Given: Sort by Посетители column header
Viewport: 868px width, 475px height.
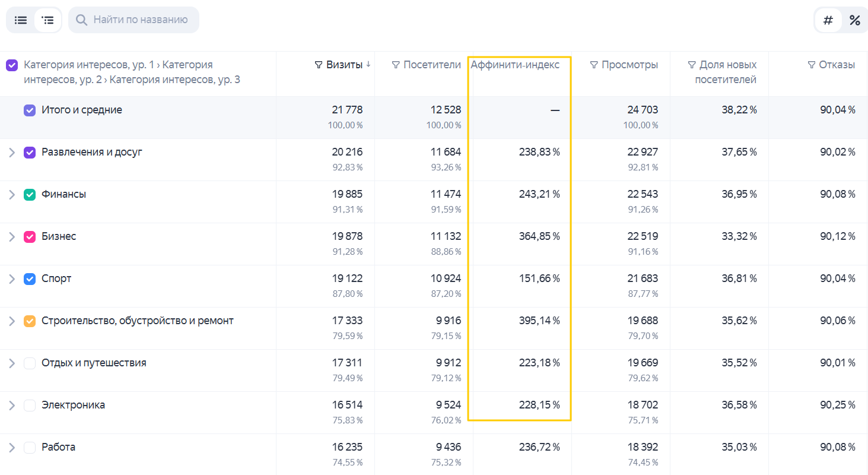Looking at the screenshot, I should [x=432, y=65].
